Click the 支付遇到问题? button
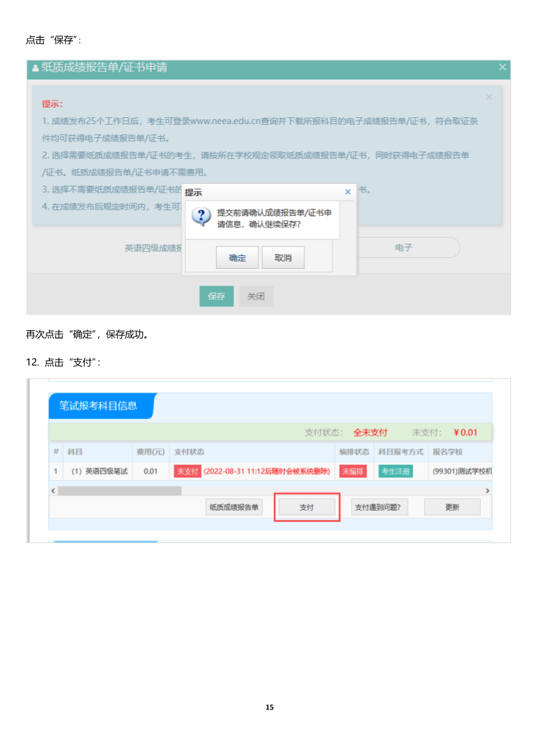This screenshot has height=756, width=534. [x=378, y=507]
